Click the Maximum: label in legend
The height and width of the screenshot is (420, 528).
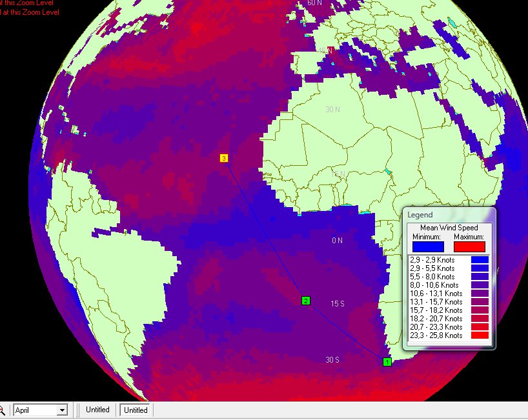(469, 237)
